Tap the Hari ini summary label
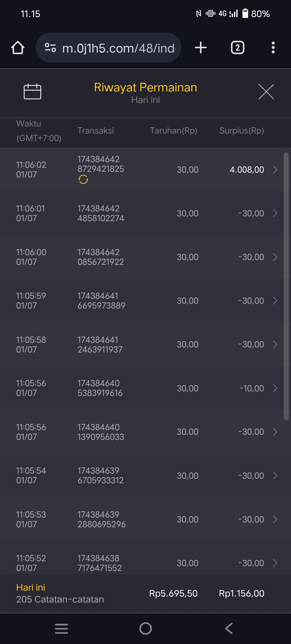 point(31,587)
